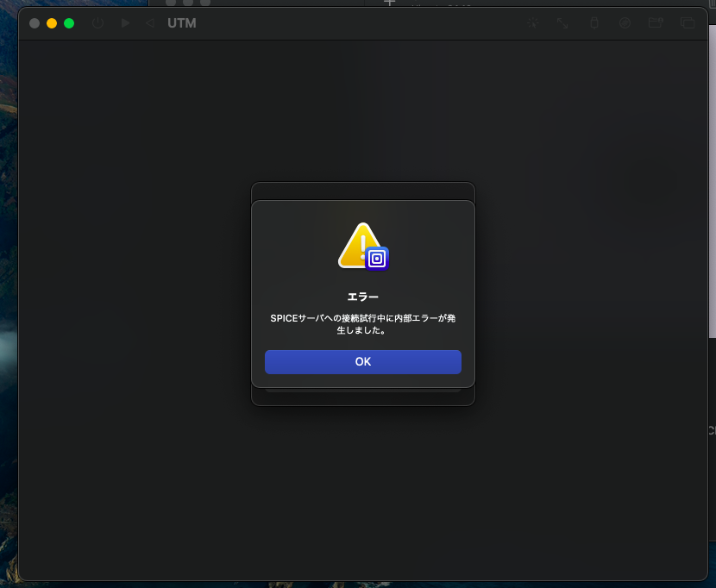
Task: Click the stacked dialog sheet behind the alert
Action: coord(362,191)
